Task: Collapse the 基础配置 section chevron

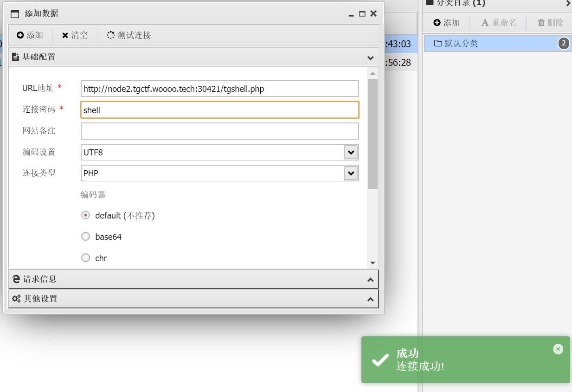Action: 370,58
